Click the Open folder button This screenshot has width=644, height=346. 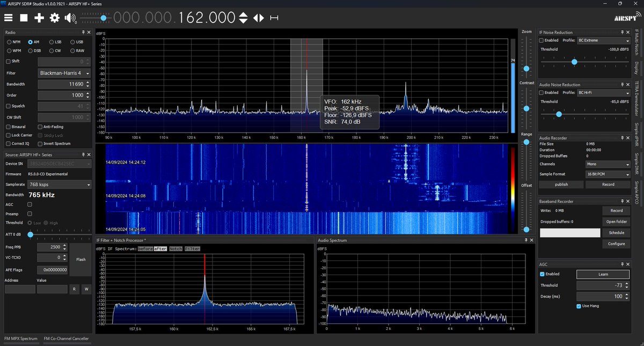coord(617,222)
